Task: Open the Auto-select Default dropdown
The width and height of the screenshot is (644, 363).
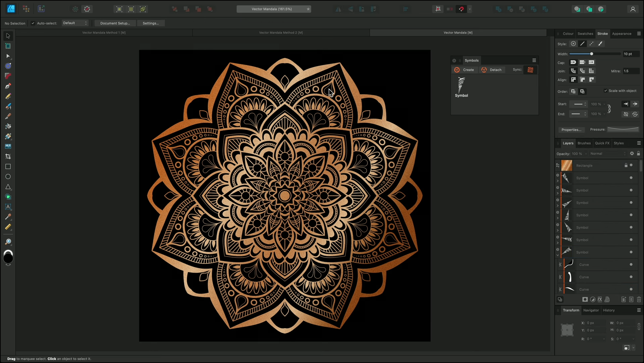Action: click(x=75, y=23)
